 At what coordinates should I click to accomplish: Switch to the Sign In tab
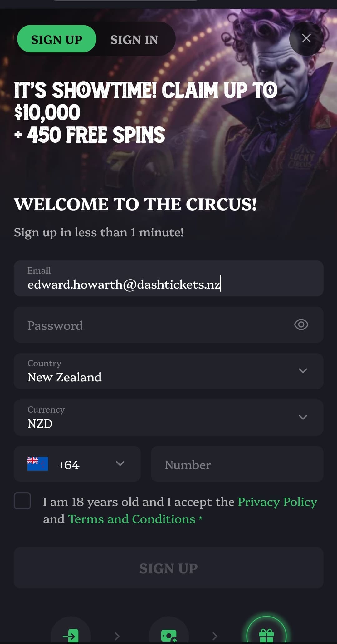[134, 40]
